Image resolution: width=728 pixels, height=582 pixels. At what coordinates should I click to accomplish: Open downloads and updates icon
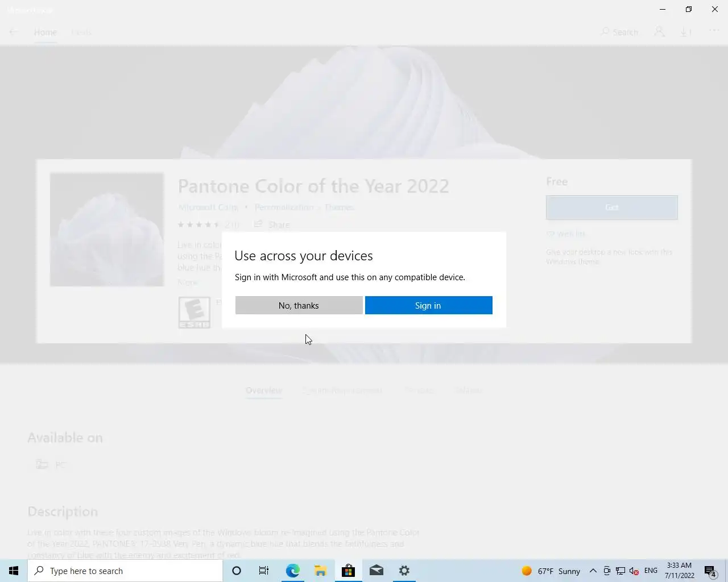pos(686,32)
